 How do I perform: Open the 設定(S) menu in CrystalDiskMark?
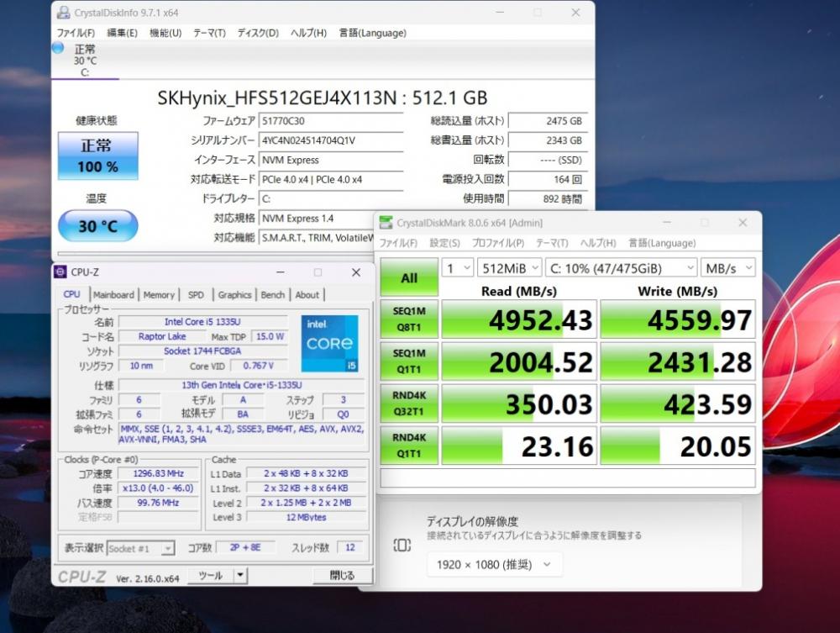coord(444,243)
